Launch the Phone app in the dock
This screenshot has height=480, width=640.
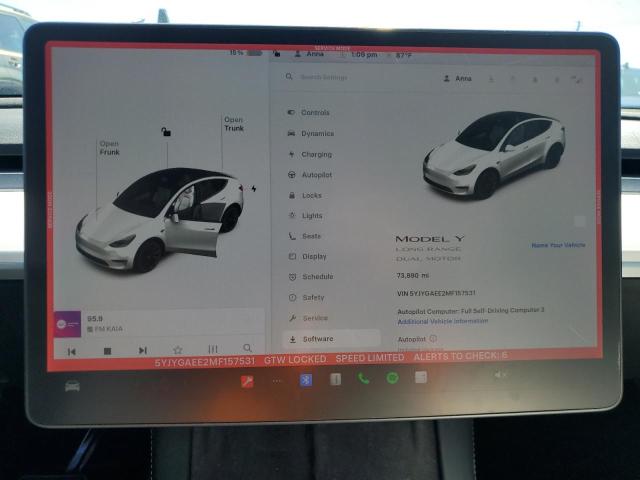[363, 378]
